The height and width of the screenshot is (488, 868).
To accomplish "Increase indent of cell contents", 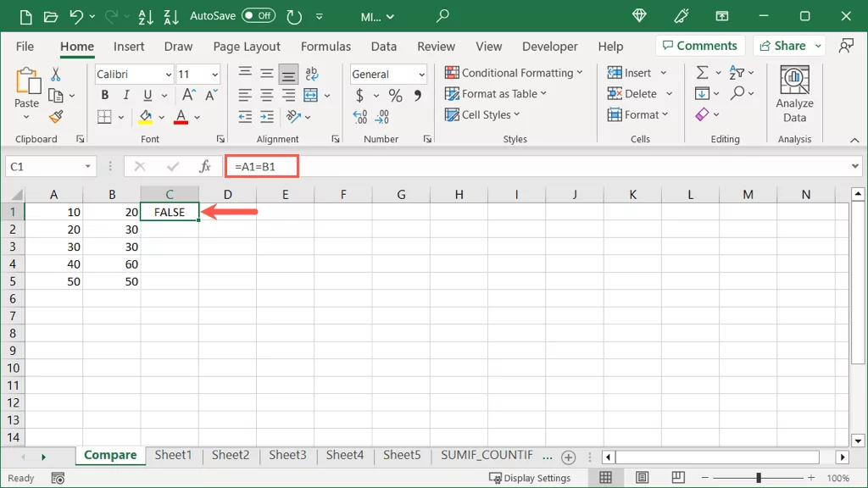I will pyautogui.click(x=267, y=117).
